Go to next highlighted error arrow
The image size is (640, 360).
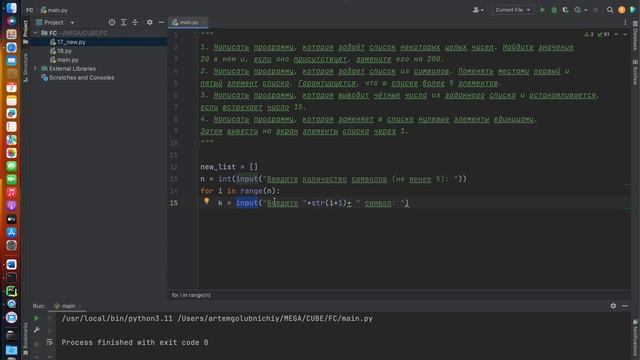point(625,35)
